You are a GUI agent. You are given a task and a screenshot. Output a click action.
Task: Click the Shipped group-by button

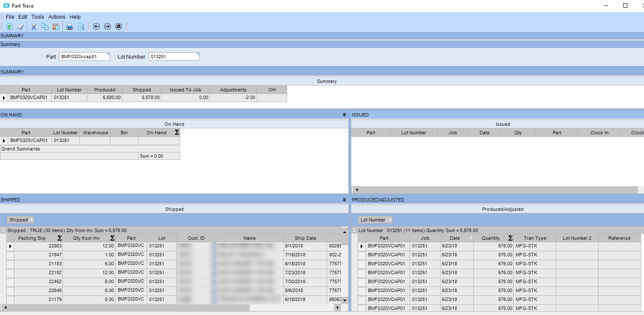click(x=21, y=220)
